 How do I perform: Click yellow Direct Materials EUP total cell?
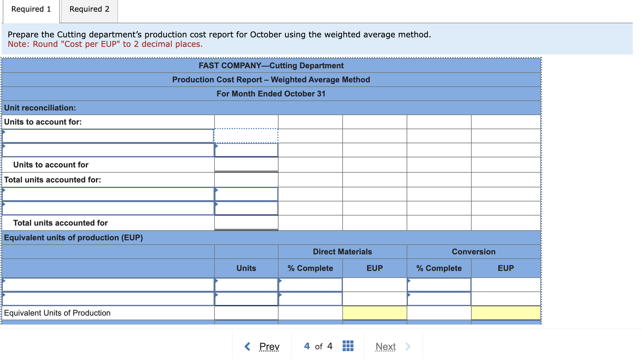pos(374,313)
